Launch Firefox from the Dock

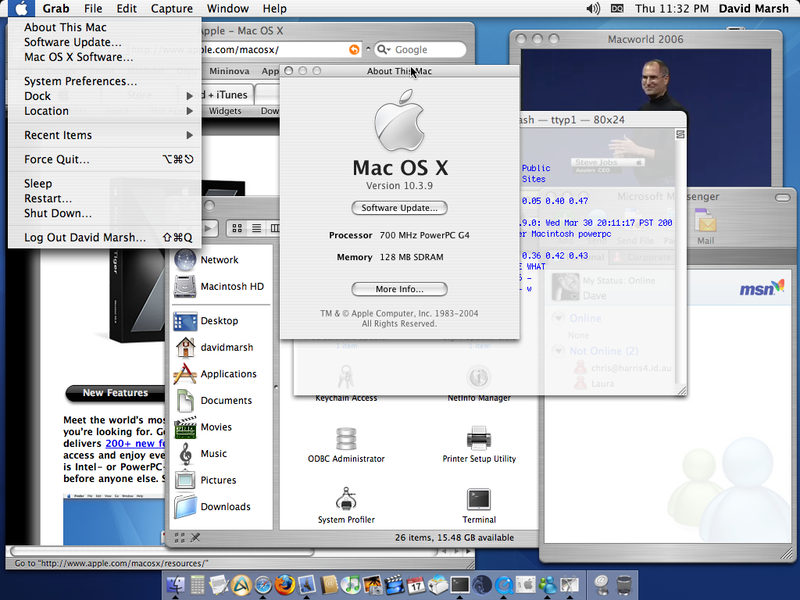(285, 585)
